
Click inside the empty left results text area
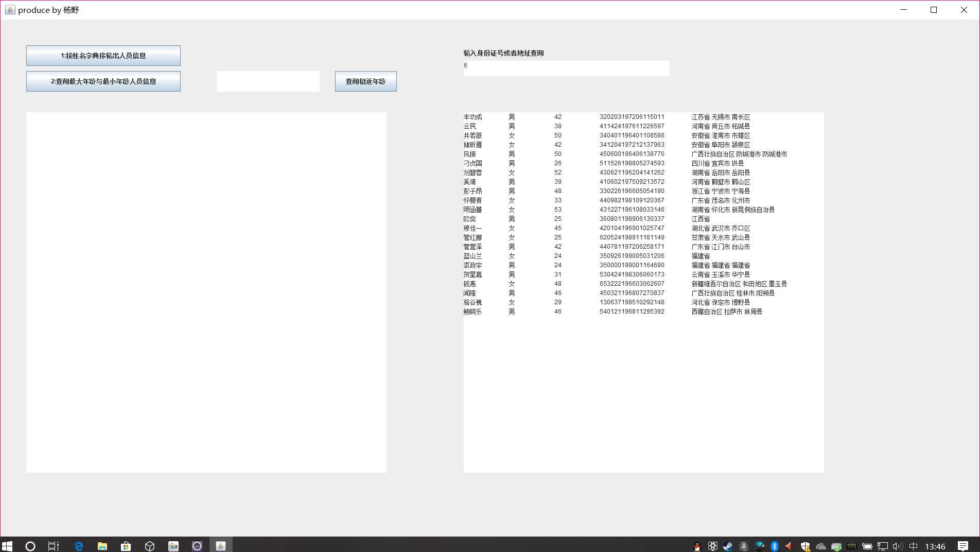(206, 292)
